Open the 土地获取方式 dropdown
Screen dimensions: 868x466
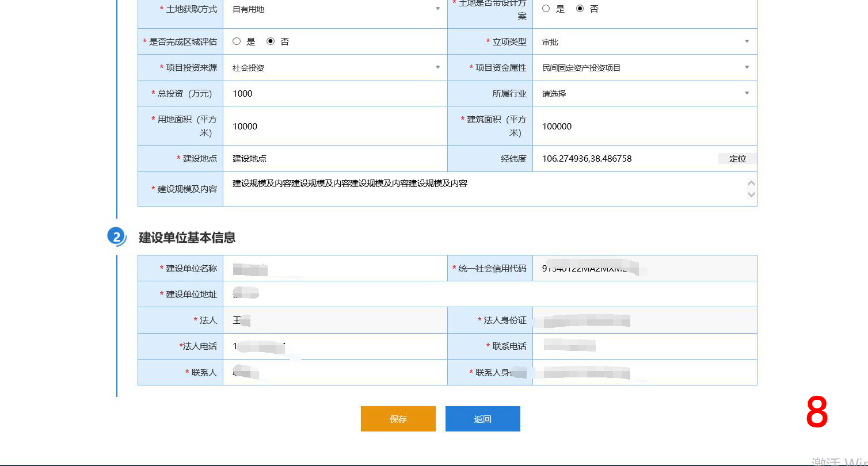pyautogui.click(x=335, y=9)
